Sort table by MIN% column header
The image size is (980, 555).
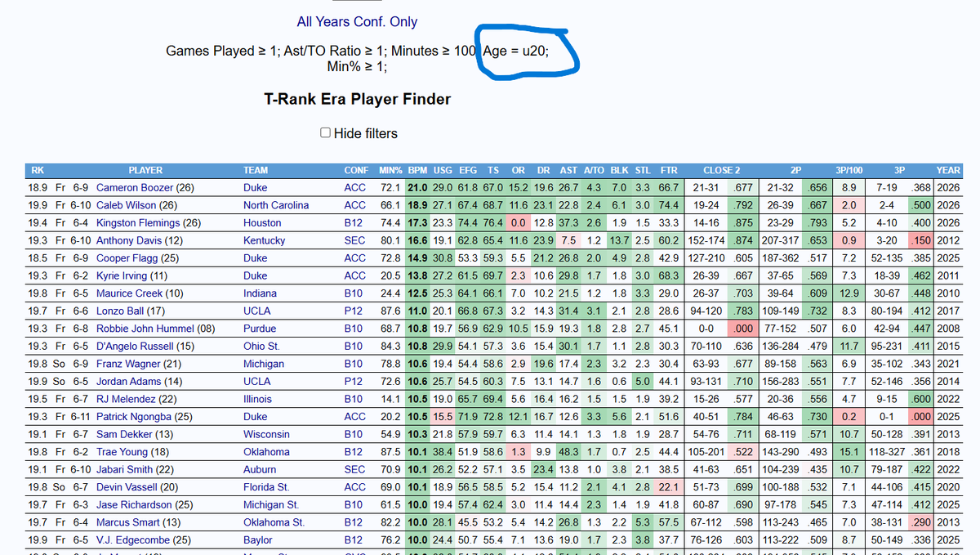pyautogui.click(x=390, y=170)
